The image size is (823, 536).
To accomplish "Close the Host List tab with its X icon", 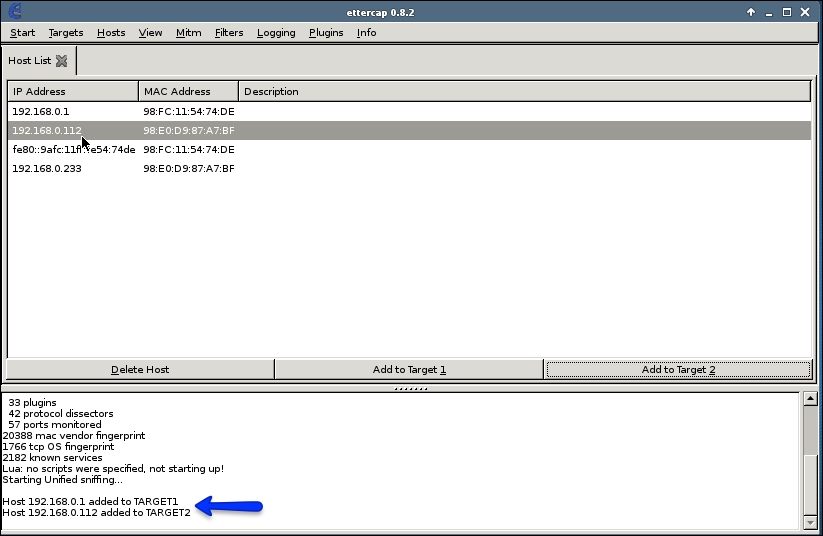I will [61, 61].
